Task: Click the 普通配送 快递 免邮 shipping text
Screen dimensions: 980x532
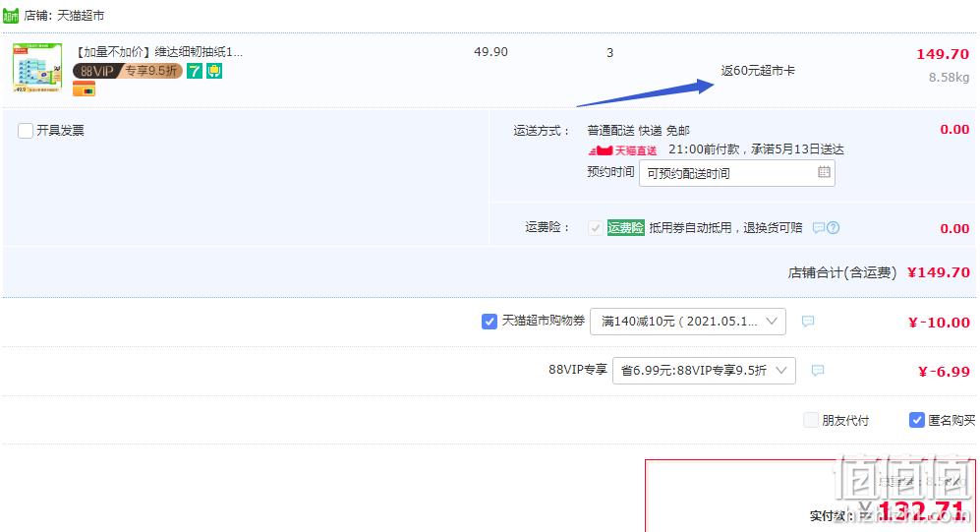Action: click(x=638, y=131)
